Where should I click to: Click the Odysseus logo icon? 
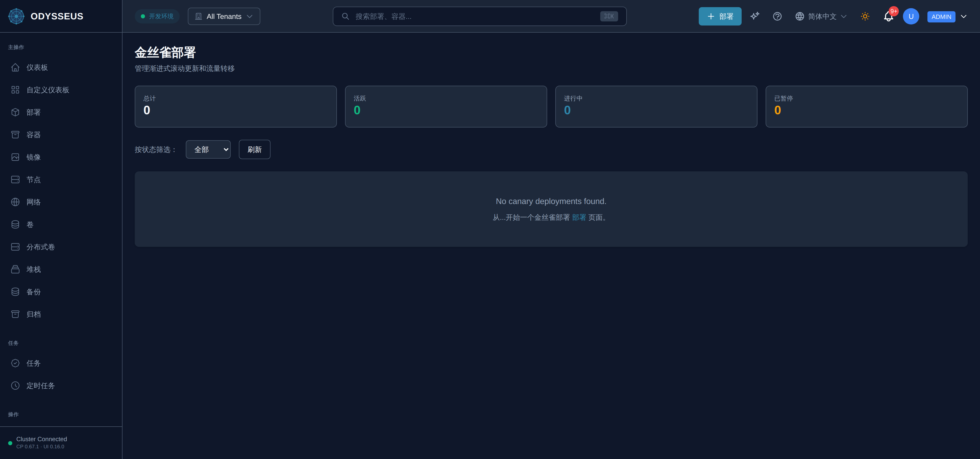pyautogui.click(x=16, y=16)
